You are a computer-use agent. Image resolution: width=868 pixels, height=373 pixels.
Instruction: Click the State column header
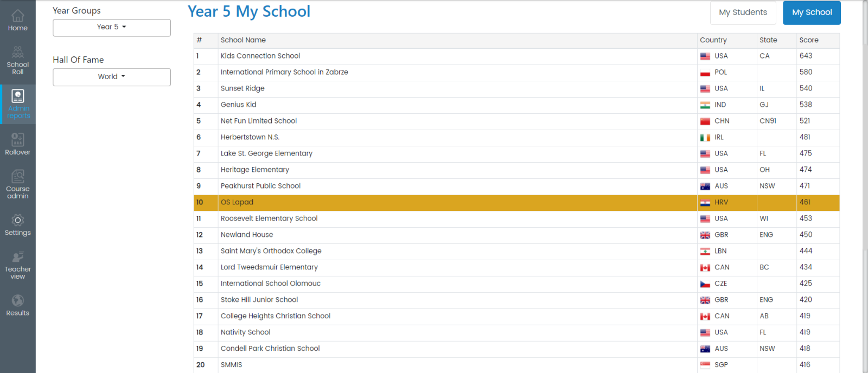click(768, 40)
